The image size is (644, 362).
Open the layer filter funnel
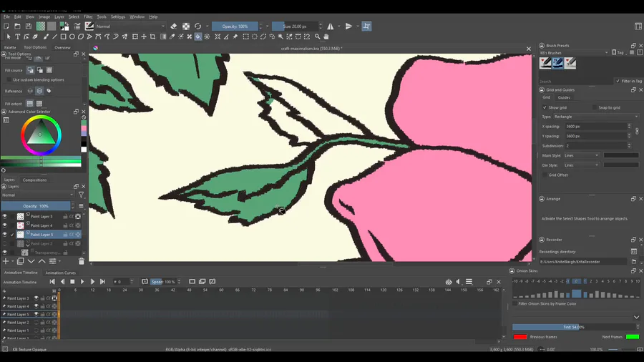tap(82, 195)
